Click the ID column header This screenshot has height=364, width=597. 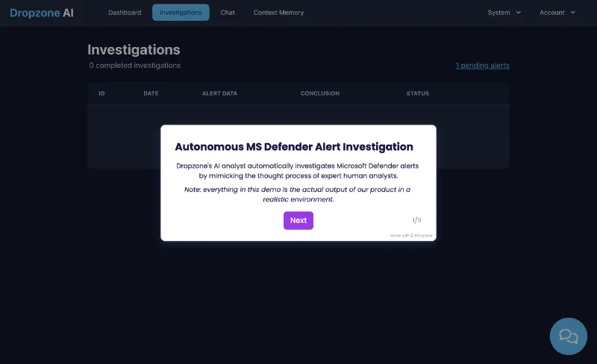[x=101, y=93]
